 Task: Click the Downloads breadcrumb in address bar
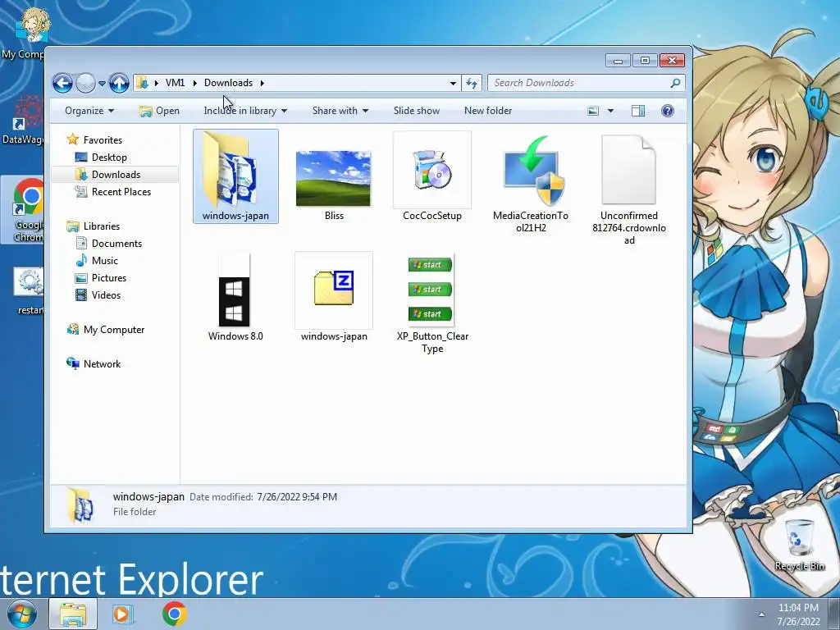coord(228,83)
